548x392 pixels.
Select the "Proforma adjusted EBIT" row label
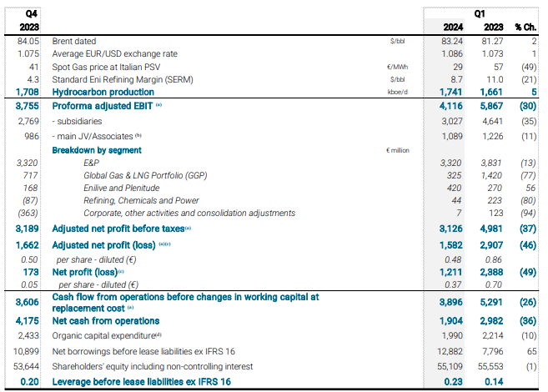(x=101, y=106)
